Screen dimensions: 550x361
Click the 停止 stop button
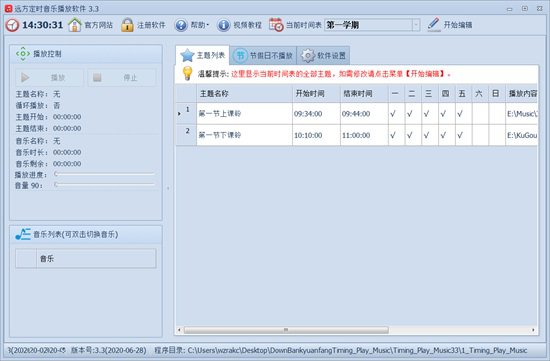click(x=122, y=78)
